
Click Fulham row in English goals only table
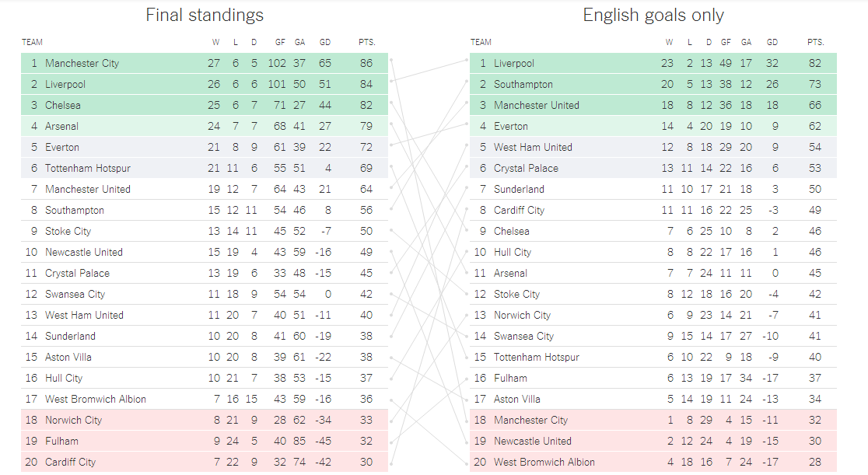point(653,378)
